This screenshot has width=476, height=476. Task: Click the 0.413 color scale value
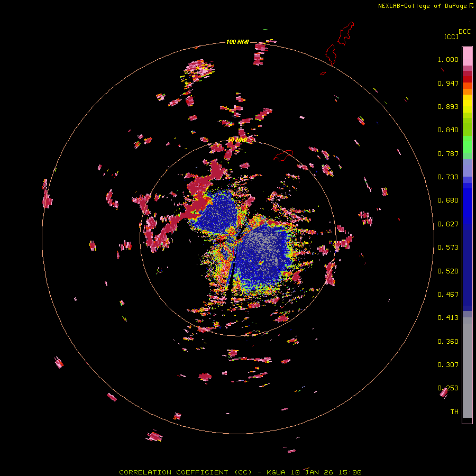pos(448,318)
